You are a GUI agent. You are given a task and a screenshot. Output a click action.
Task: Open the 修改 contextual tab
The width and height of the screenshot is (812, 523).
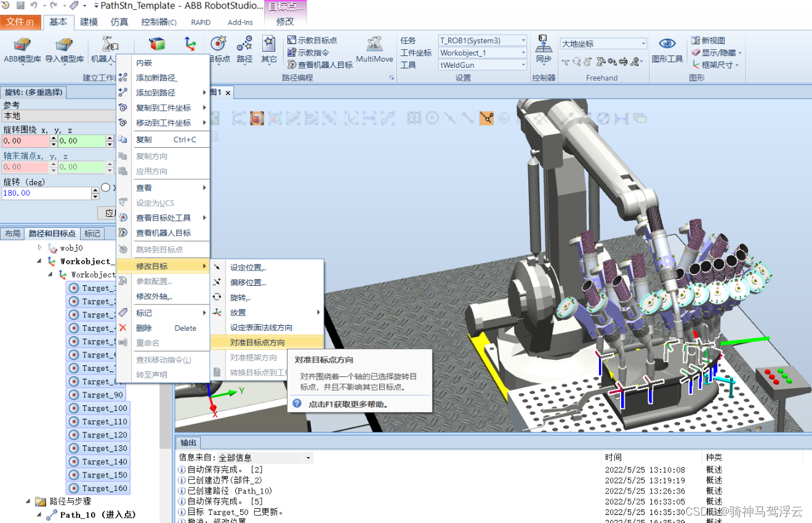tap(285, 22)
